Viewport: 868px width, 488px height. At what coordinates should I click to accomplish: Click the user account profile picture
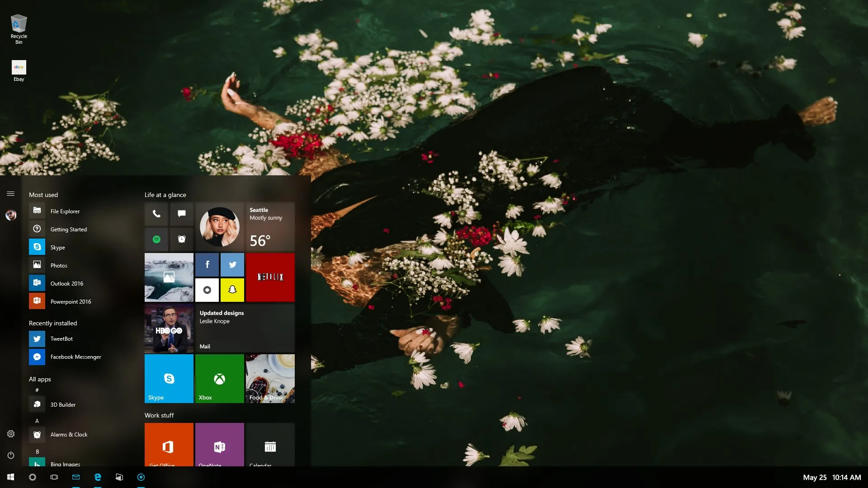pyautogui.click(x=10, y=216)
